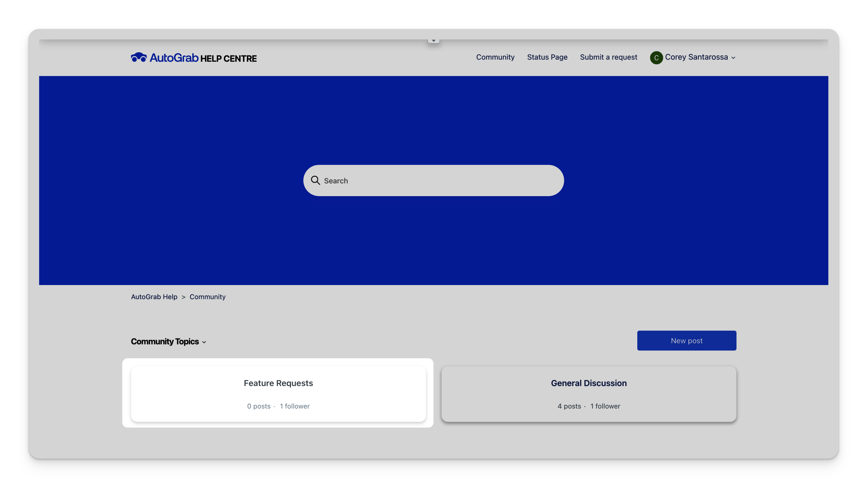Viewport: 868px width, 488px height.
Task: Go to Status Page in header
Action: [547, 57]
